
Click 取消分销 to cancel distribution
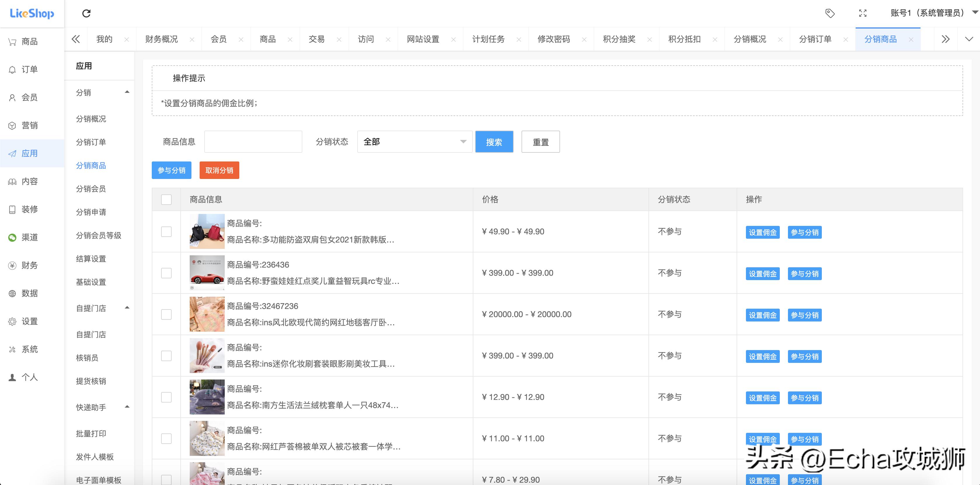pyautogui.click(x=219, y=170)
